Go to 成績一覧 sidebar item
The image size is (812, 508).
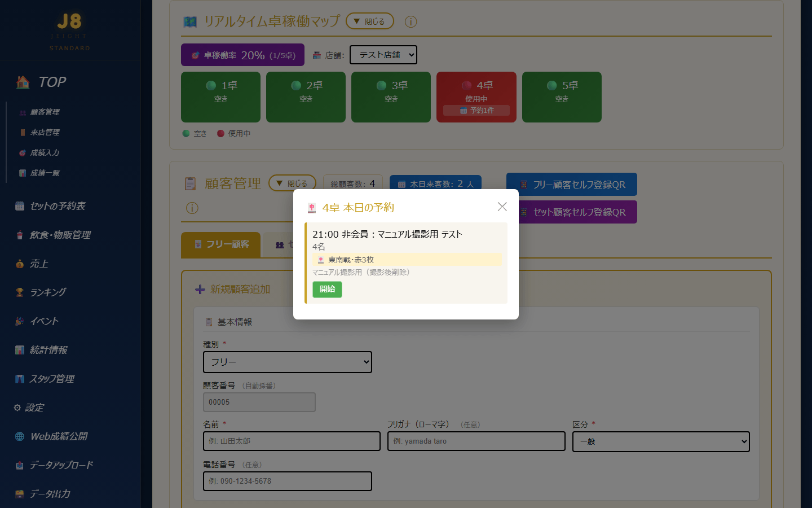(x=45, y=173)
